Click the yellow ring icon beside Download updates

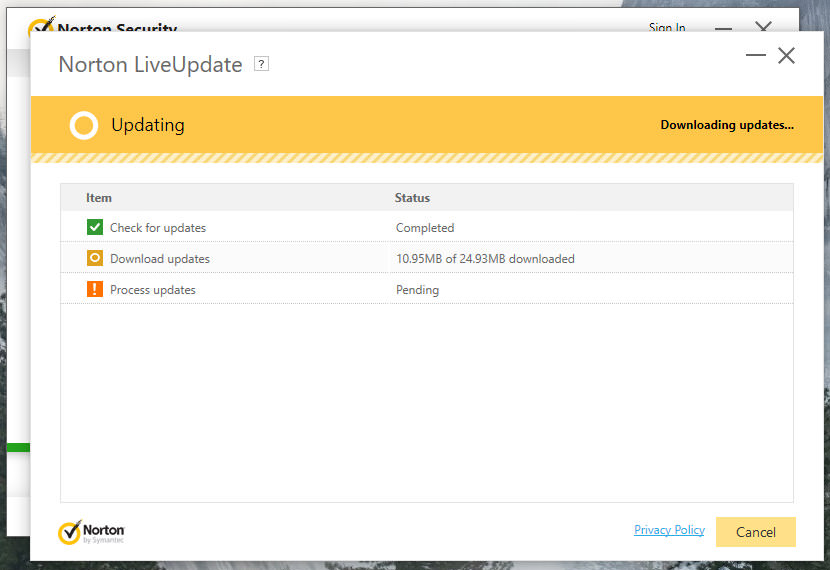pos(95,258)
